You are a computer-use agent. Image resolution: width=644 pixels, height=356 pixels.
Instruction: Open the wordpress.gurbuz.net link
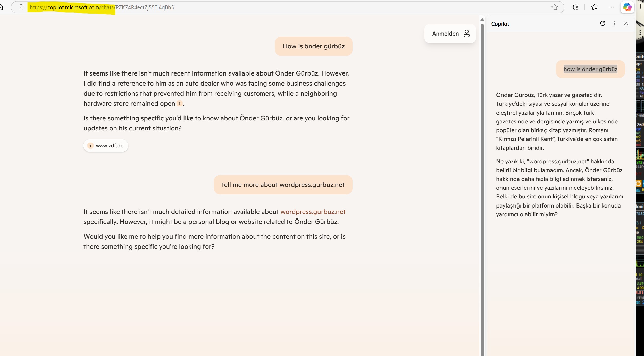[313, 212]
